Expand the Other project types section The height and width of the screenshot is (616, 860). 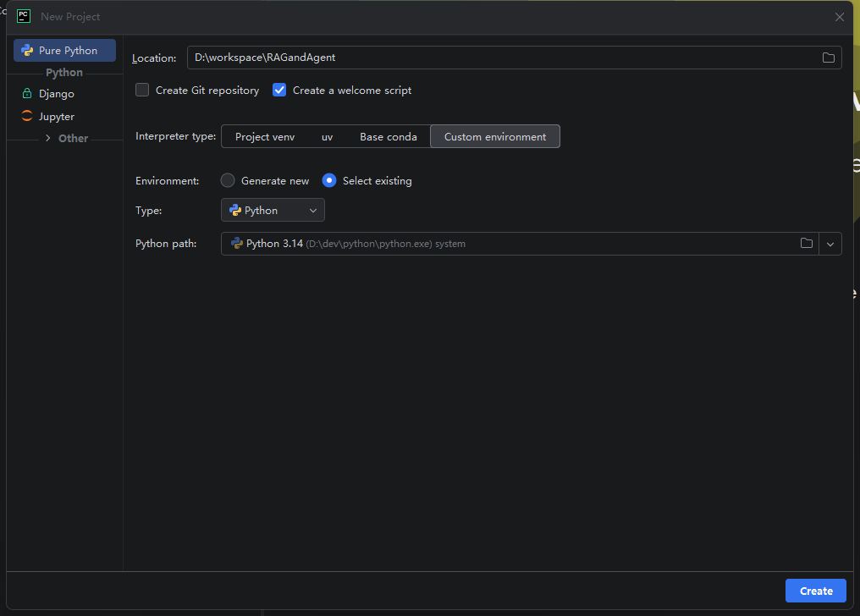[47, 138]
